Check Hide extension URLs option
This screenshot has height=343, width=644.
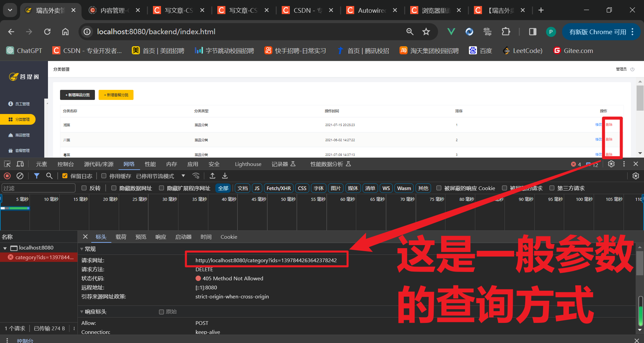pos(161,188)
